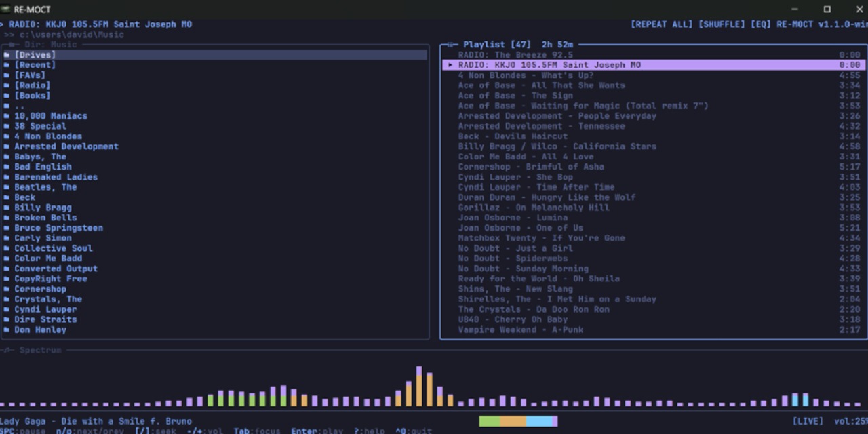Screen dimensions: 868x434
Task: Click the folder icon next to [FAVs]
Action: point(6,75)
